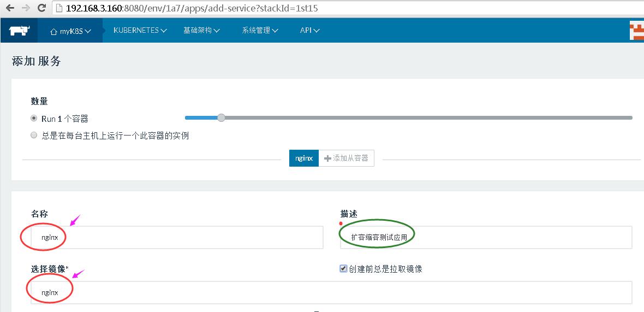The width and height of the screenshot is (644, 312).
Task: Click the browser address bar URL
Action: (192, 8)
